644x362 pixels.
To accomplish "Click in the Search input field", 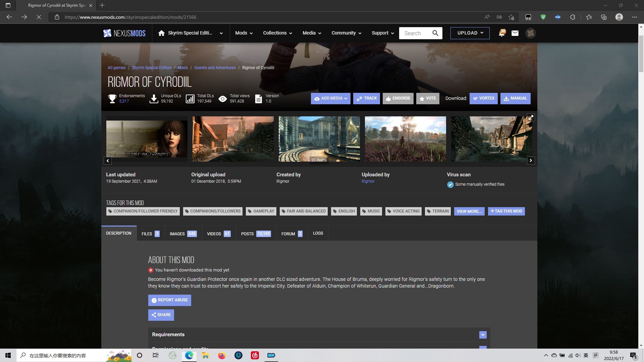I will (415, 33).
